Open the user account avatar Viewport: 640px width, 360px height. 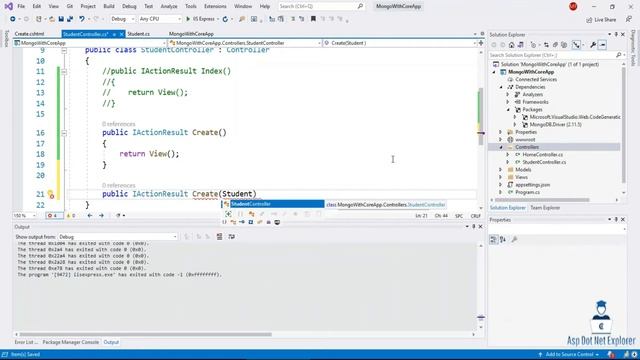point(573,7)
